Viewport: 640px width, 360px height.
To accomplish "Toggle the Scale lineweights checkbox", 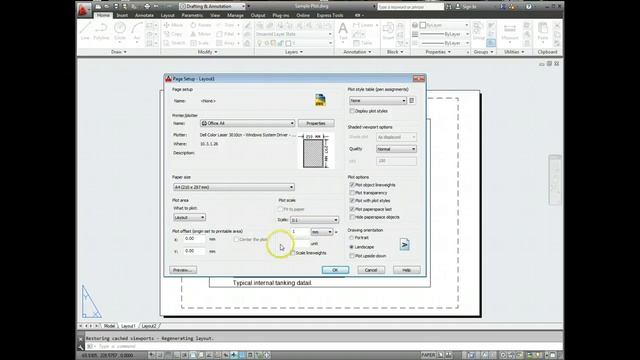I will coord(292,253).
